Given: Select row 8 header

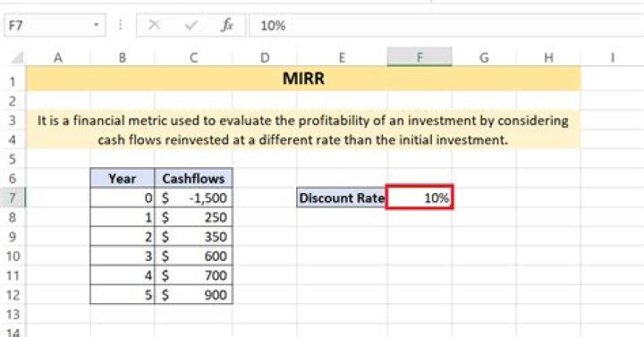Looking at the screenshot, I should pyautogui.click(x=13, y=217).
